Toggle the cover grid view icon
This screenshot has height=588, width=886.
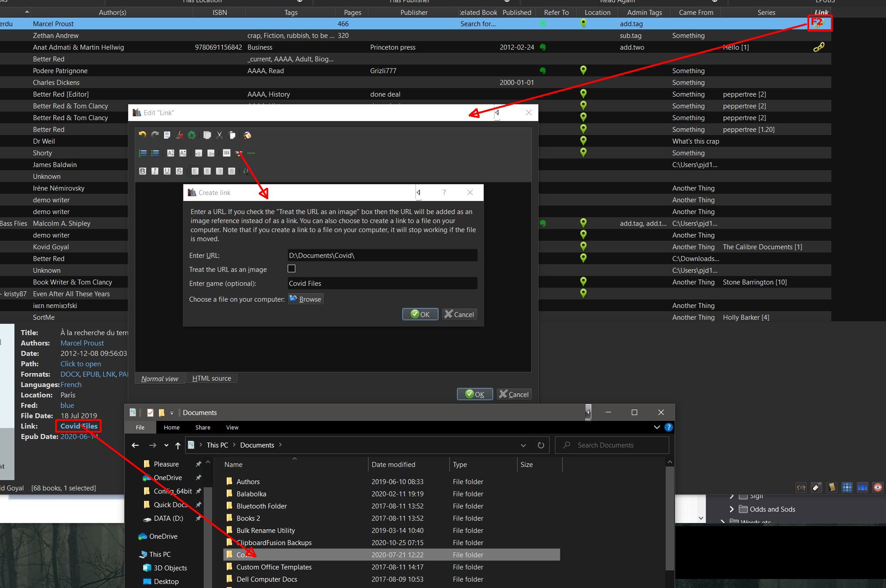pos(847,487)
